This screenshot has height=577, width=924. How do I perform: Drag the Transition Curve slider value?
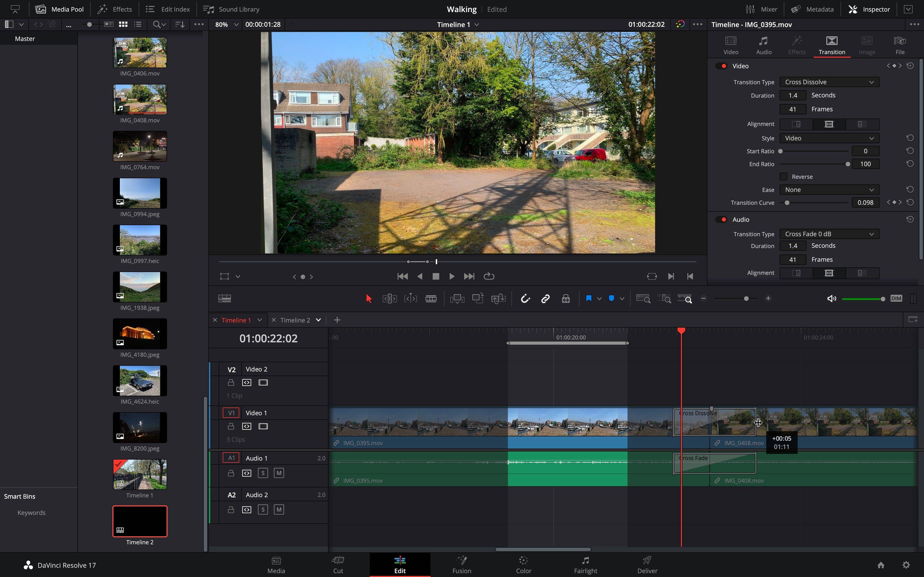point(787,202)
